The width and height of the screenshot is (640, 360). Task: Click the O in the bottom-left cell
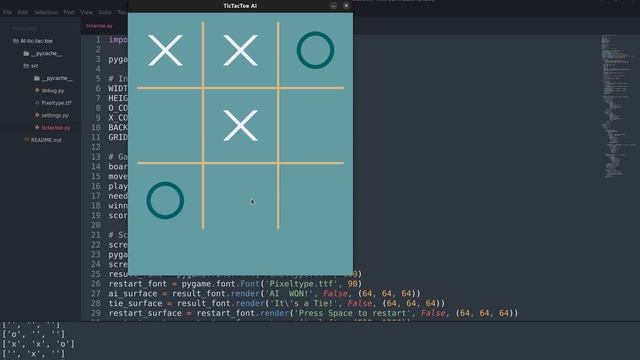pos(165,200)
